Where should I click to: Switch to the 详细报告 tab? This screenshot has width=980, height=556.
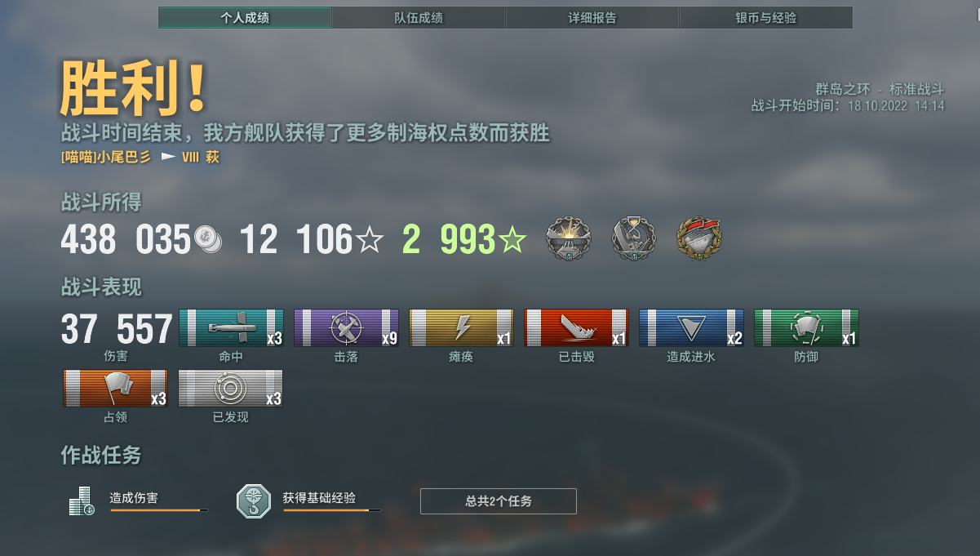(x=592, y=17)
